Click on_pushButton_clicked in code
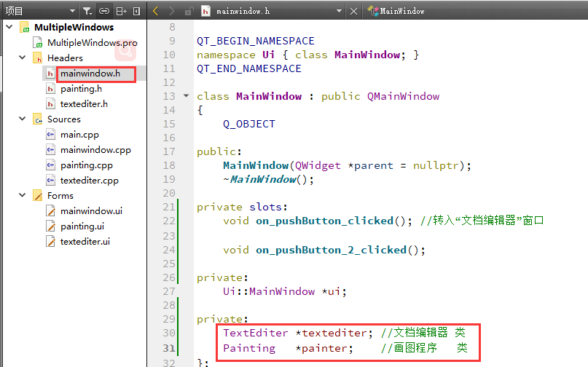Viewport: 588px width, 367px height. (x=324, y=221)
